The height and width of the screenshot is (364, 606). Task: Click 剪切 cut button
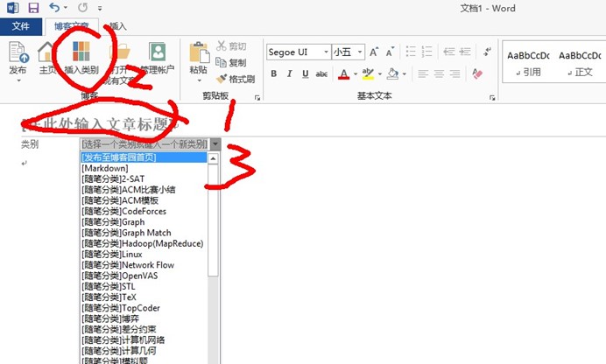(231, 46)
